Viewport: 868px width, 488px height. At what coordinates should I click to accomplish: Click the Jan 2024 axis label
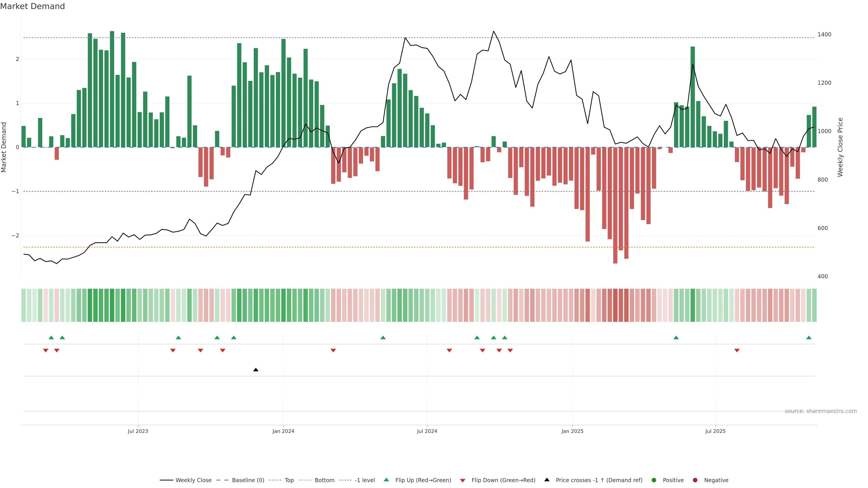click(283, 431)
